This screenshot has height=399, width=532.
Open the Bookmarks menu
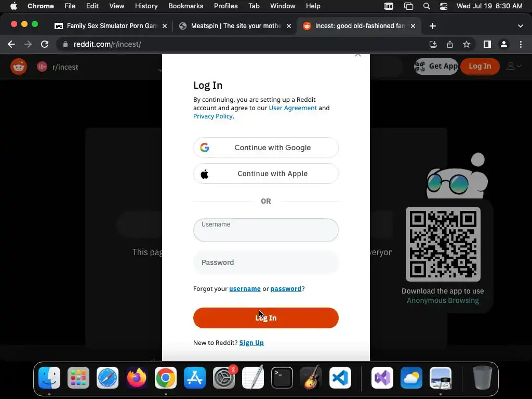tap(185, 6)
